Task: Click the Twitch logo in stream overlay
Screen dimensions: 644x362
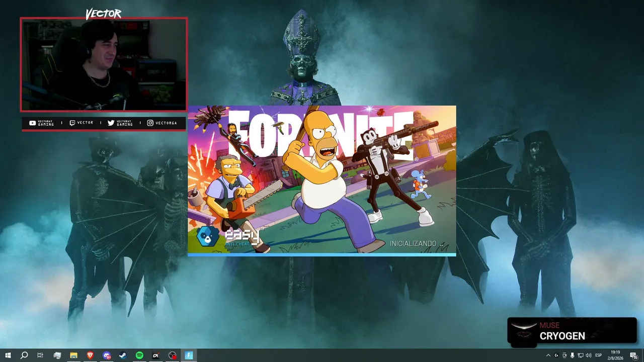Action: pyautogui.click(x=72, y=123)
